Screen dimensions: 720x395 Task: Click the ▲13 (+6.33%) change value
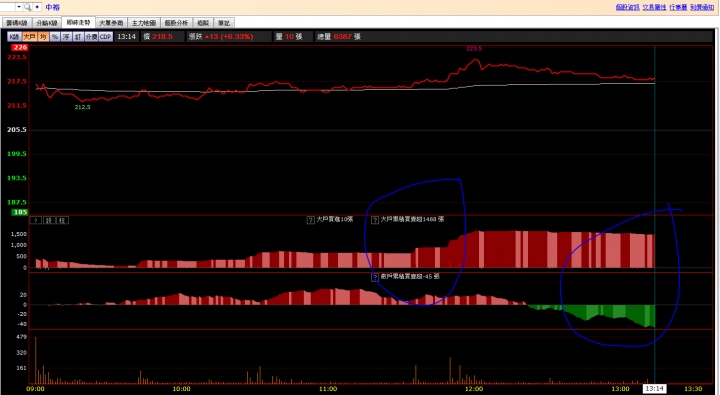click(x=229, y=37)
